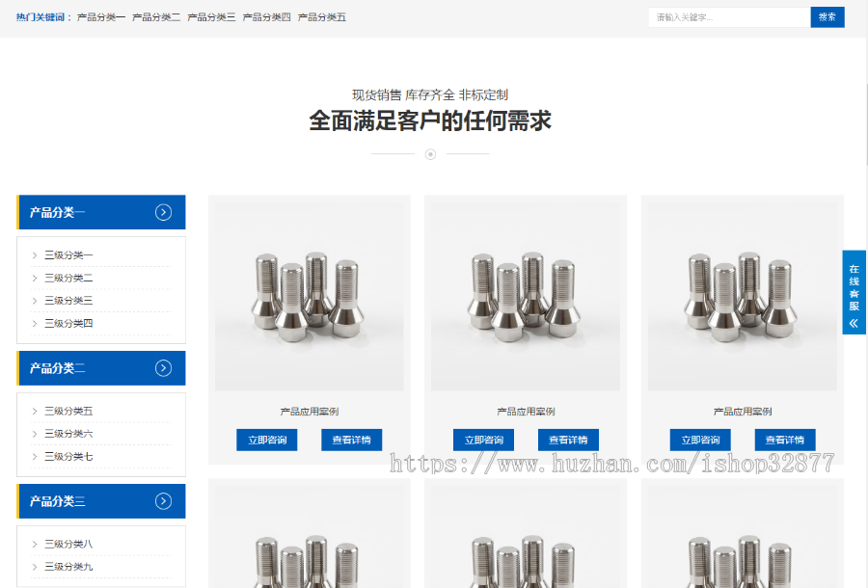Open hot keyword 产品分类一 in top bar

click(x=100, y=17)
